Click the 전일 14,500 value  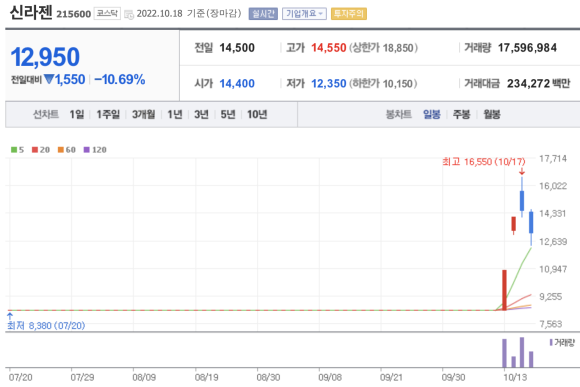tap(237, 48)
